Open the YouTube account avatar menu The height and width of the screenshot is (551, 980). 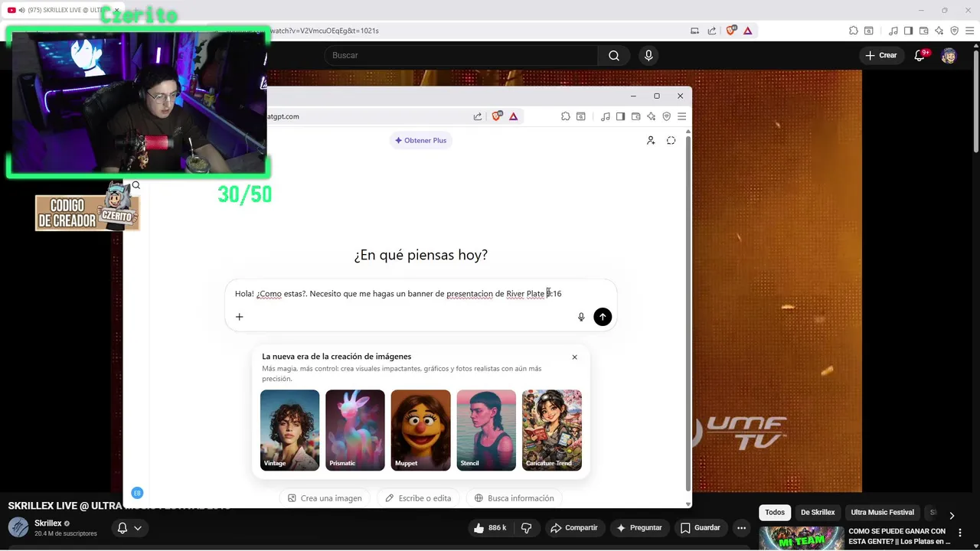[x=949, y=55]
